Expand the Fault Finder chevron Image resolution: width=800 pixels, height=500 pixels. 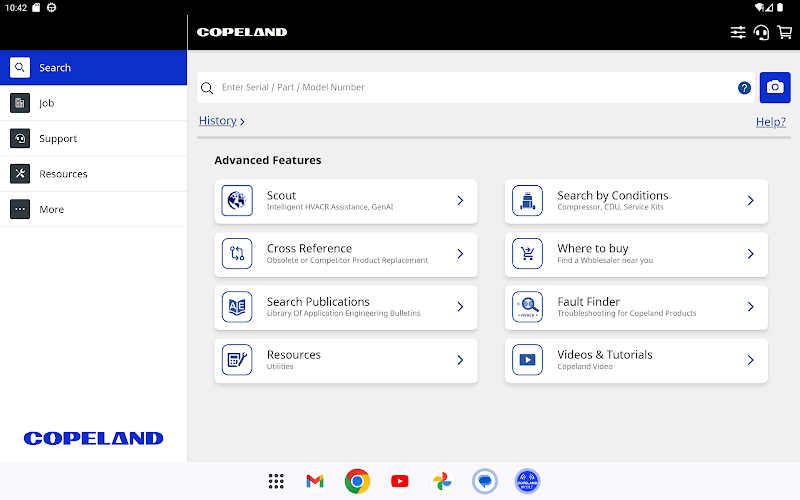tap(751, 307)
